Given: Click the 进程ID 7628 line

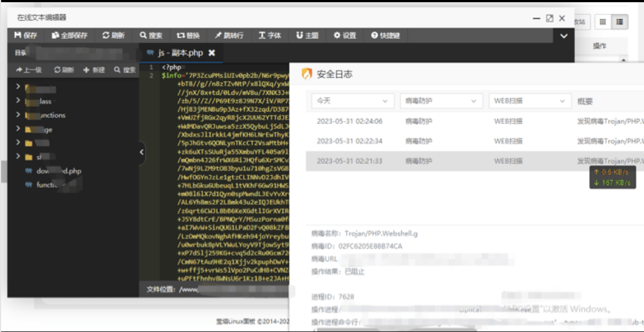Looking at the screenshot, I should click(x=333, y=297).
